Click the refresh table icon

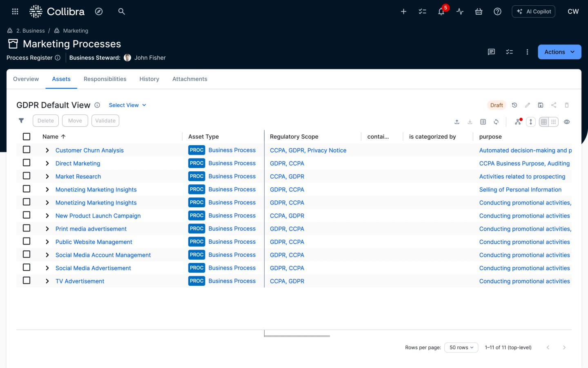click(496, 122)
